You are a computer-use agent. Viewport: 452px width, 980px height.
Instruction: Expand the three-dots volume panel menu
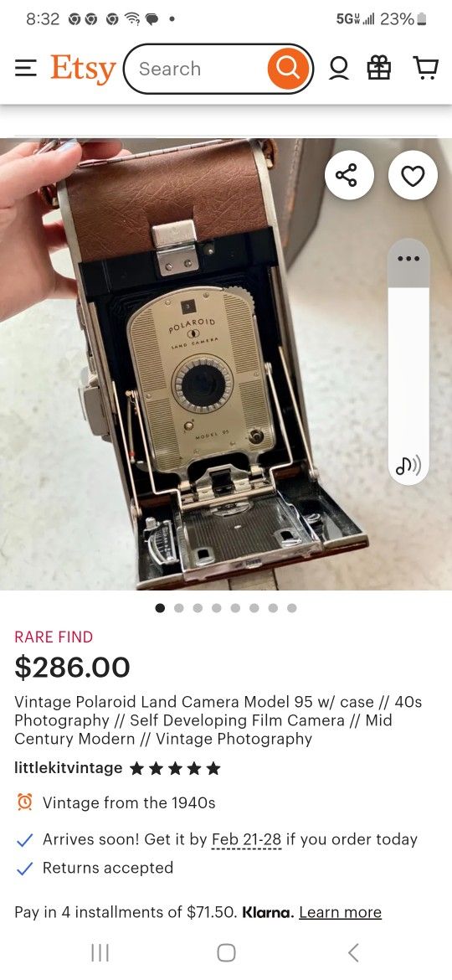point(408,258)
